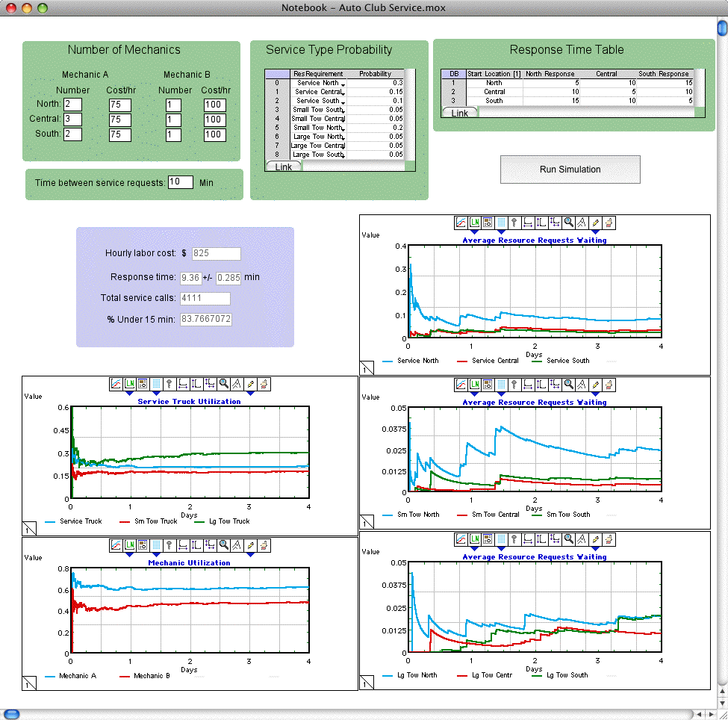
Task: Autoscale both axes in Lg Tow plot
Action: [555, 539]
